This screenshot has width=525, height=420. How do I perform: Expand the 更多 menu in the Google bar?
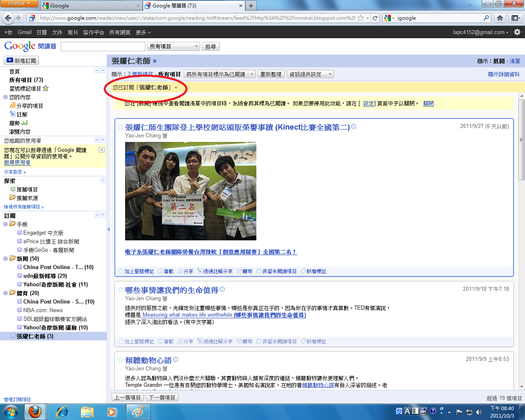(x=143, y=32)
